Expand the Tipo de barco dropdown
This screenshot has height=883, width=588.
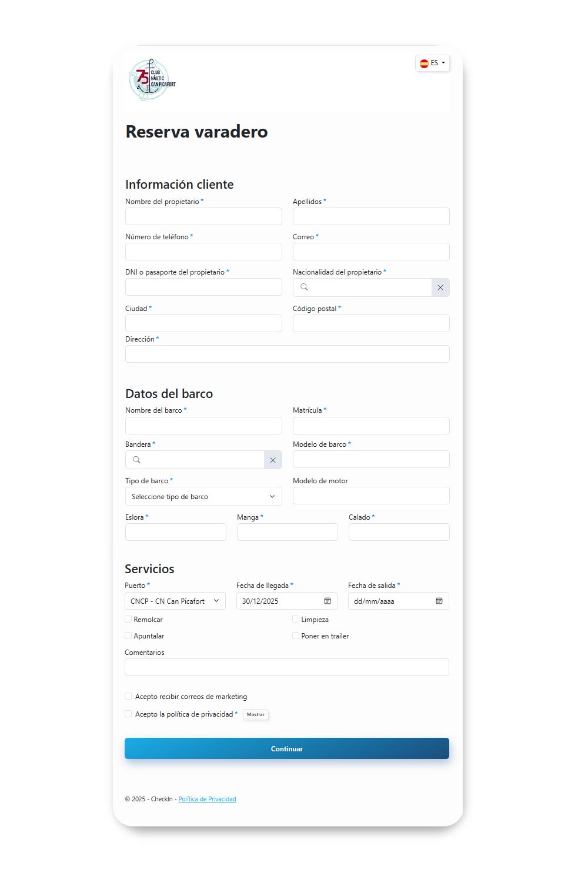[x=203, y=497]
